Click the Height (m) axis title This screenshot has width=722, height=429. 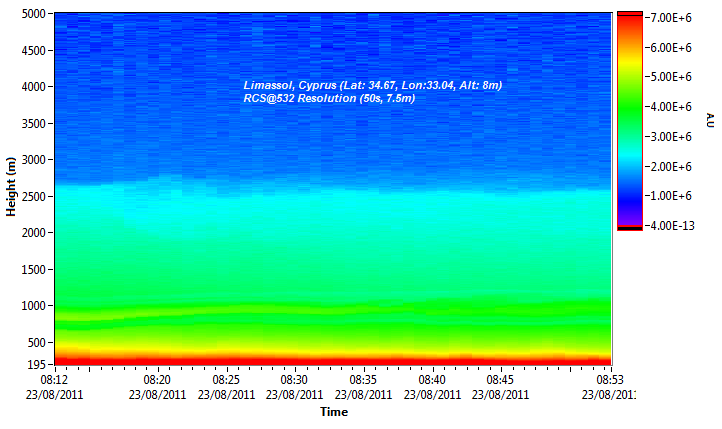click(11, 187)
